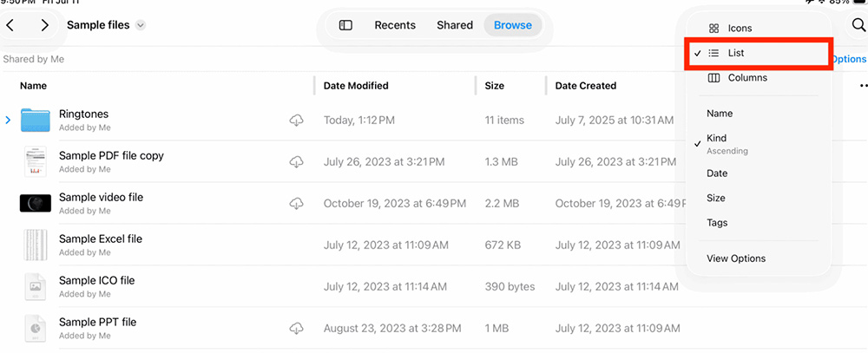Sort files by Size in menu
This screenshot has height=353, width=868.
click(x=716, y=198)
